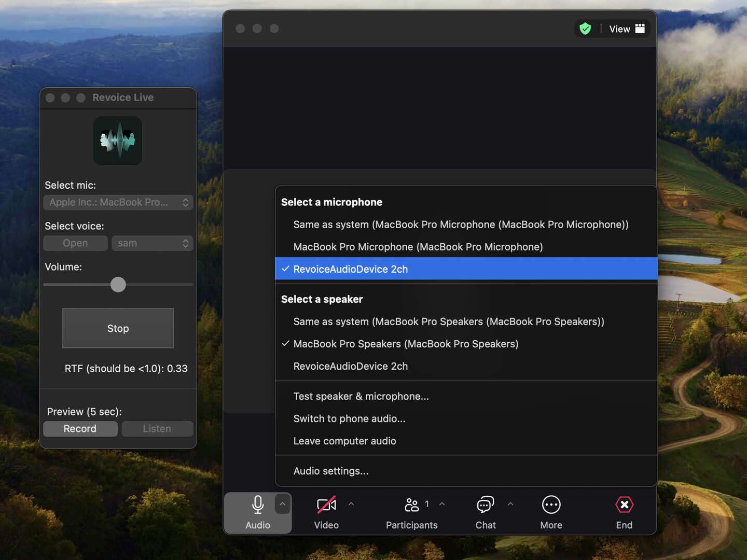Select RevoiceAudioDevice 2ch microphone

(x=466, y=269)
